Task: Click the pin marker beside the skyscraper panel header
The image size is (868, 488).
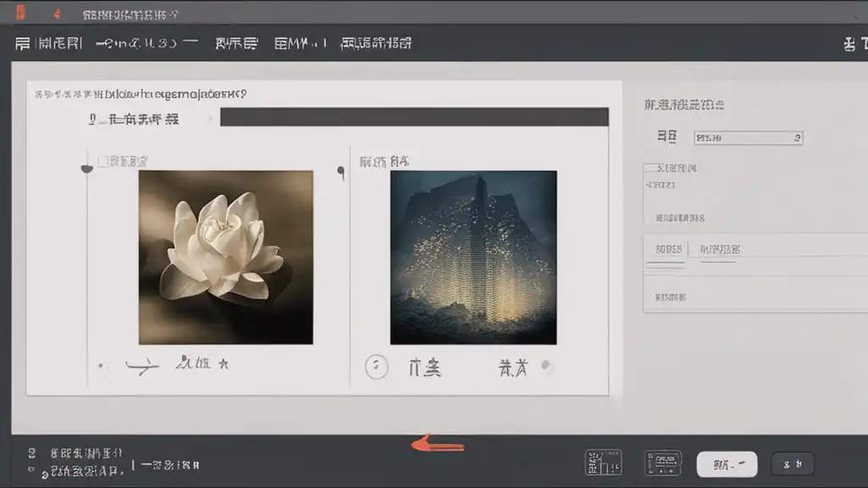Action: [x=341, y=173]
